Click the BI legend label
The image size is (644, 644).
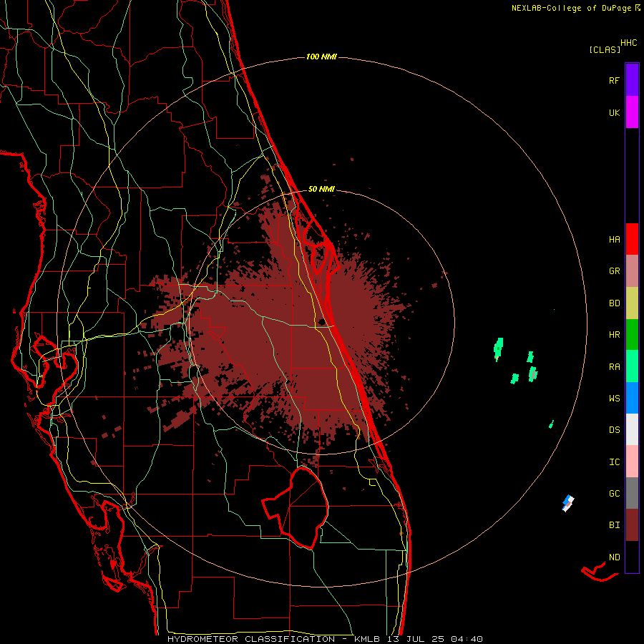(614, 525)
